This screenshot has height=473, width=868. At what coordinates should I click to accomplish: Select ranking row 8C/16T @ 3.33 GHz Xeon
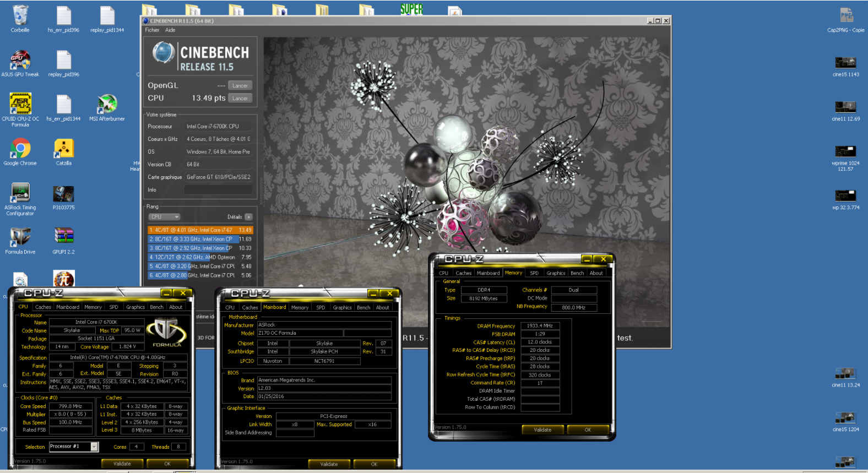coord(200,239)
